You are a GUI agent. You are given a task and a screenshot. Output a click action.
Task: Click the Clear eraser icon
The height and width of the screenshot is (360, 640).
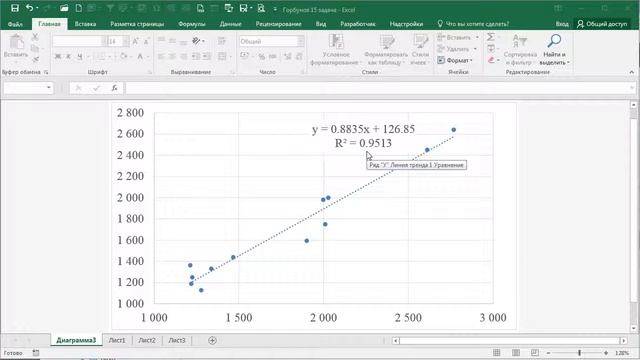[491, 60]
